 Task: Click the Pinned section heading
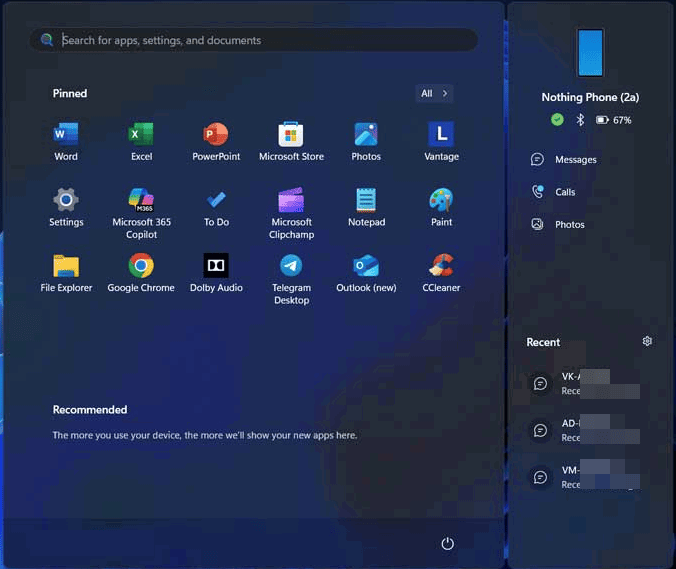tap(70, 94)
